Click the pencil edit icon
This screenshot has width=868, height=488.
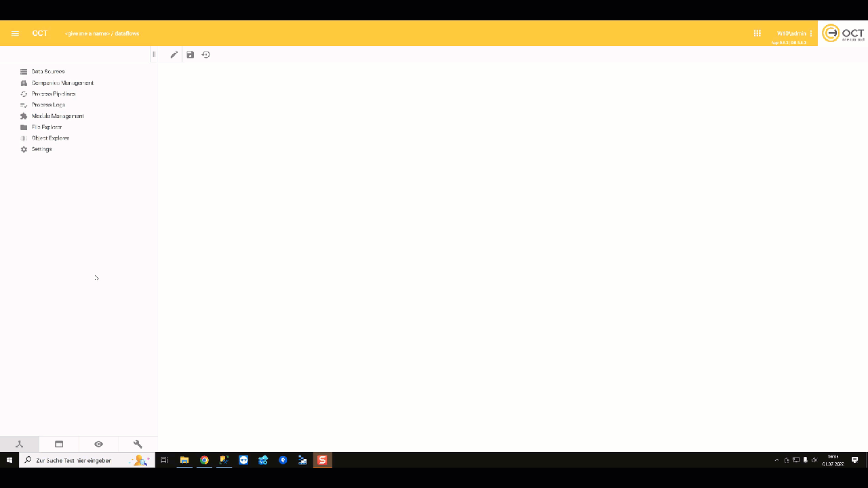(x=174, y=54)
